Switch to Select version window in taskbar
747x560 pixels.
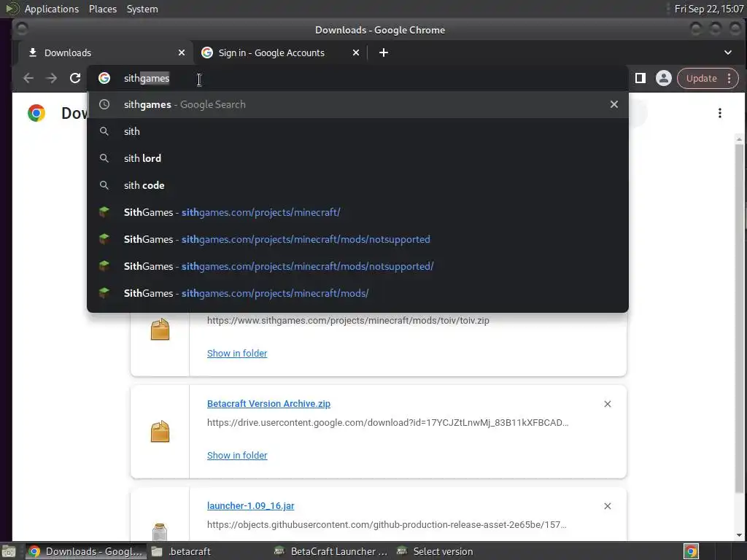[x=437, y=551]
